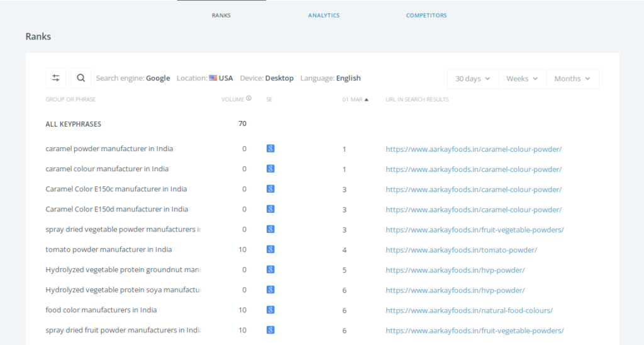
Task: Click Google icon for Caramel Color E150c row
Action: [x=270, y=189]
